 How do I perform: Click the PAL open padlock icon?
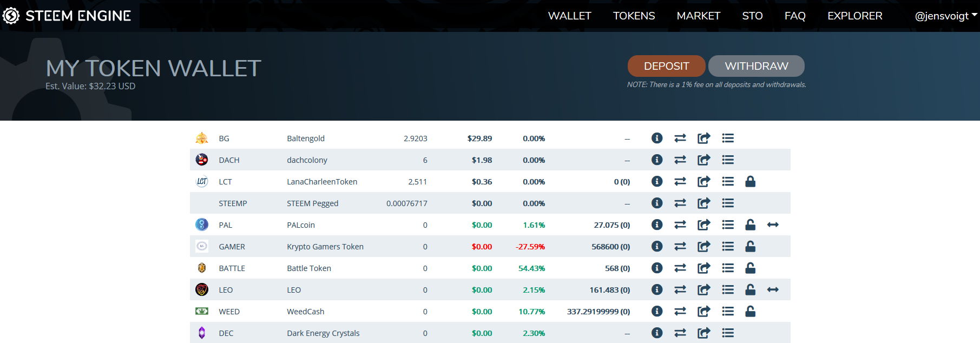click(x=750, y=225)
